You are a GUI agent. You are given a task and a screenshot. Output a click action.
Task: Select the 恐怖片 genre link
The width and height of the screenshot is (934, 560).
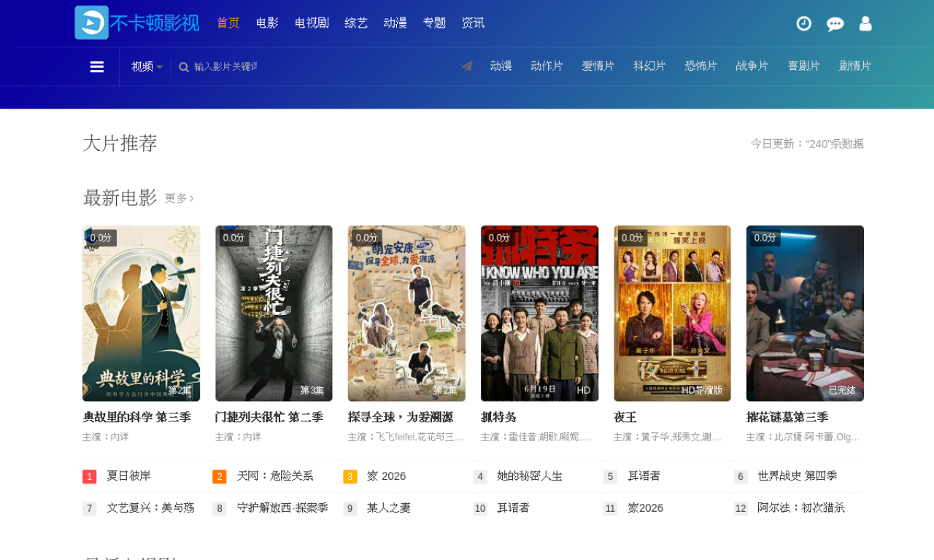pyautogui.click(x=701, y=66)
